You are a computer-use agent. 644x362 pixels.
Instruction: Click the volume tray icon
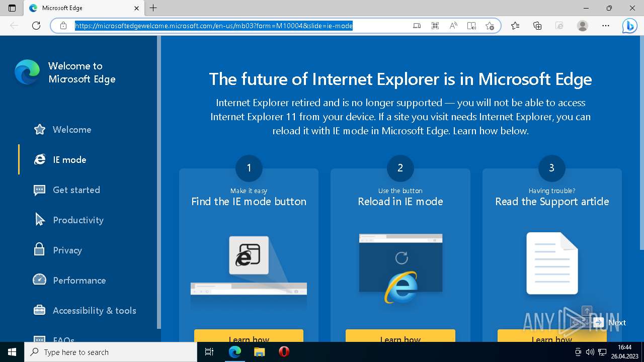click(x=590, y=352)
